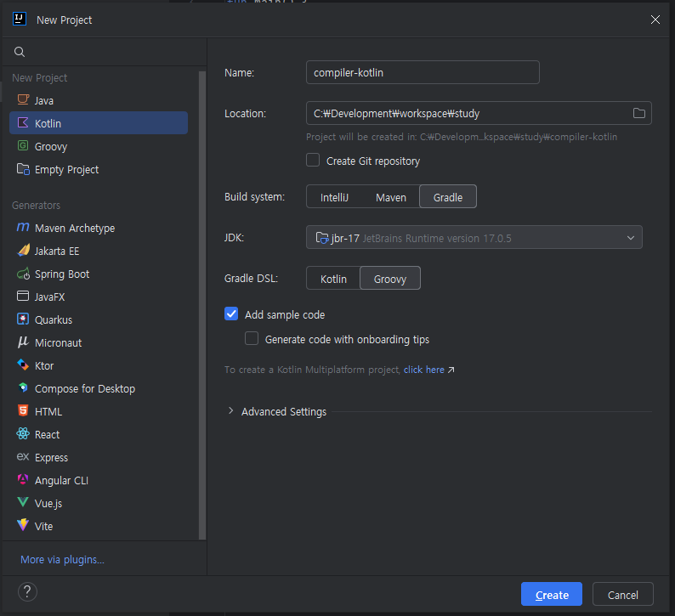This screenshot has width=675, height=616.
Task: Choose JavaFX generator label
Action: tap(49, 297)
